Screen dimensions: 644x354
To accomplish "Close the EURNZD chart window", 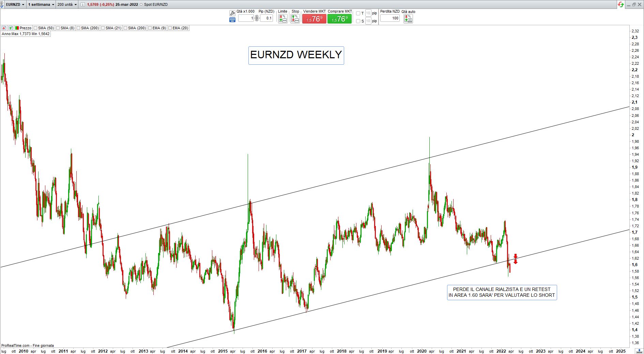I will [640, 4].
